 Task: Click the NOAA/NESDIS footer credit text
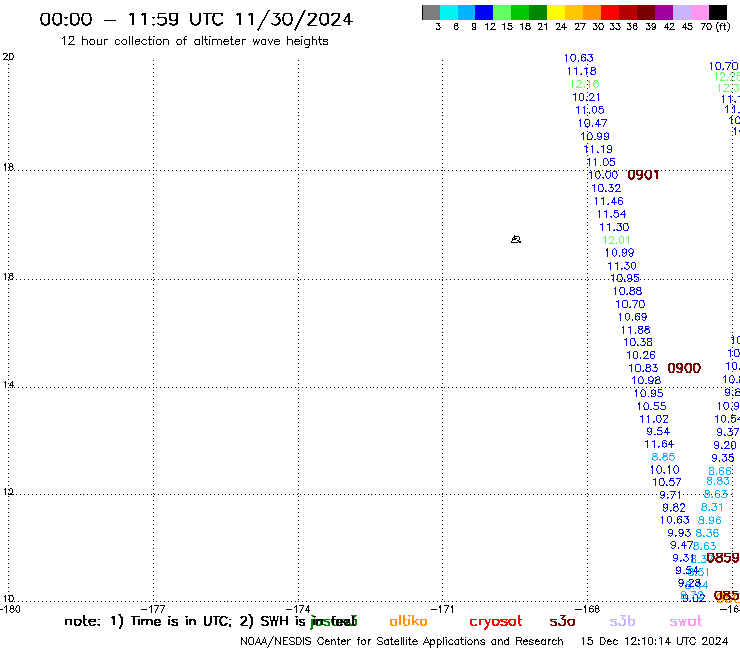(402, 641)
